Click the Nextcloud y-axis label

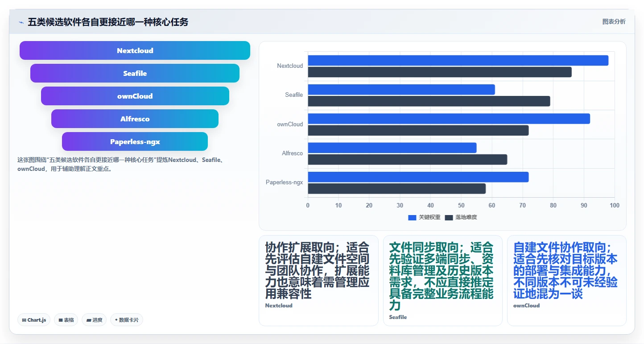[290, 66]
